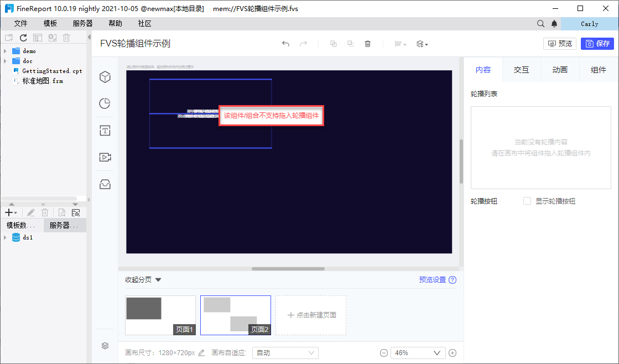Image resolution: width=619 pixels, height=364 pixels.
Task: Refresh the file tree
Action: (23, 38)
